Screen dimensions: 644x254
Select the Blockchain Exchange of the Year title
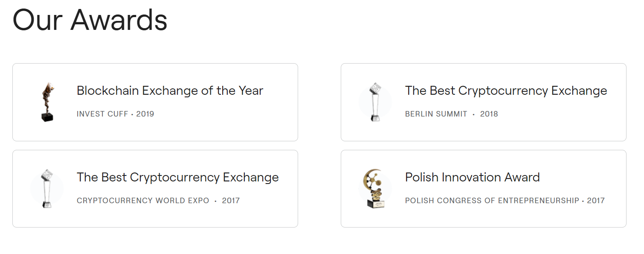click(170, 91)
